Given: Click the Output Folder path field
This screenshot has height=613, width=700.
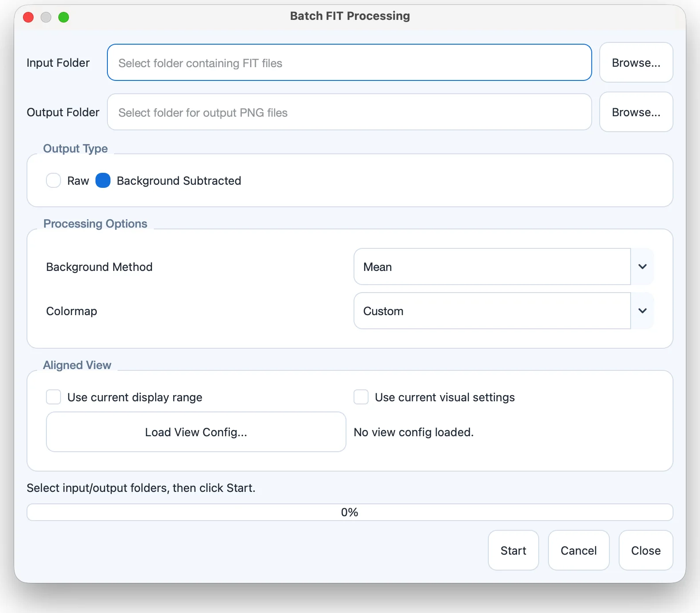Looking at the screenshot, I should [349, 112].
